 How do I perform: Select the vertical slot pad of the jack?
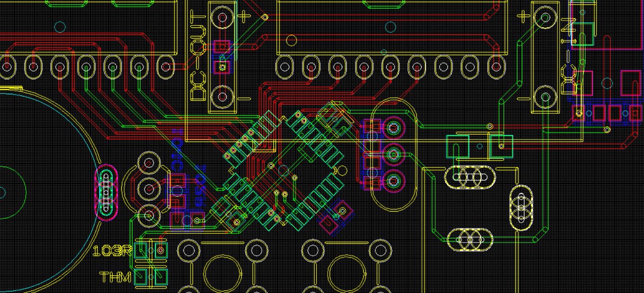click(520, 207)
